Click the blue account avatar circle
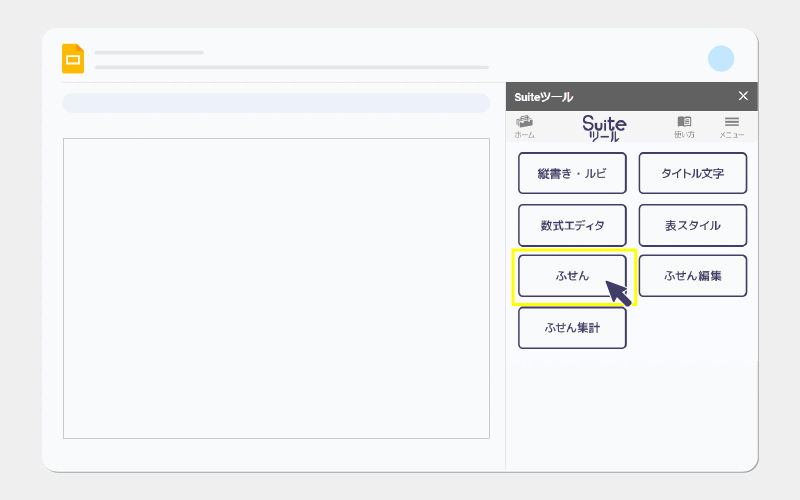 (721, 58)
